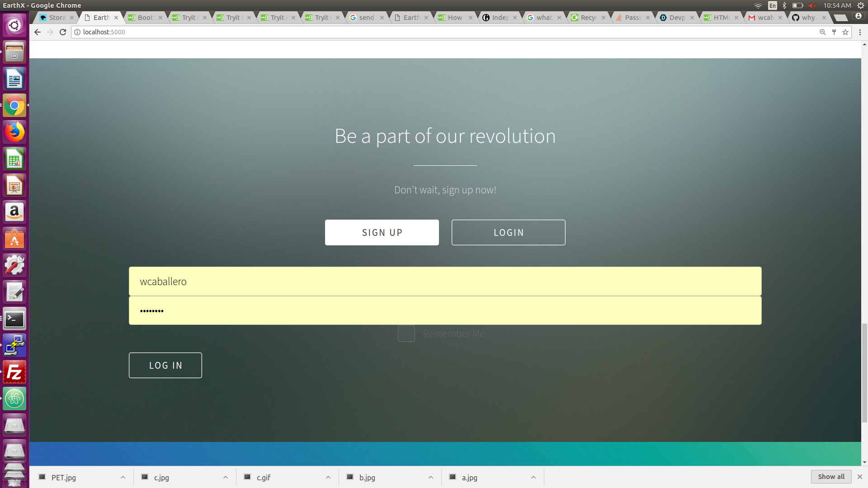
Task: Open the zoom magnifier icon in address bar
Action: [x=823, y=32]
